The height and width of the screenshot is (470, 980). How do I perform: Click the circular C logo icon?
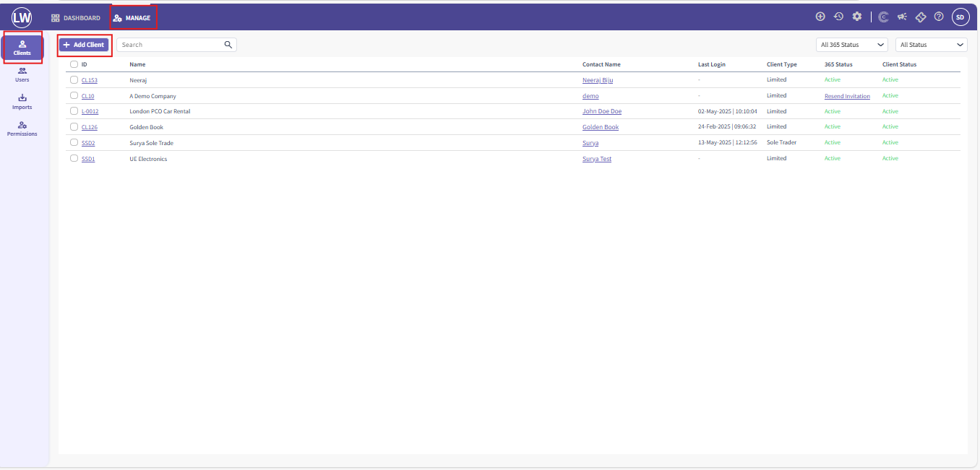click(x=883, y=17)
